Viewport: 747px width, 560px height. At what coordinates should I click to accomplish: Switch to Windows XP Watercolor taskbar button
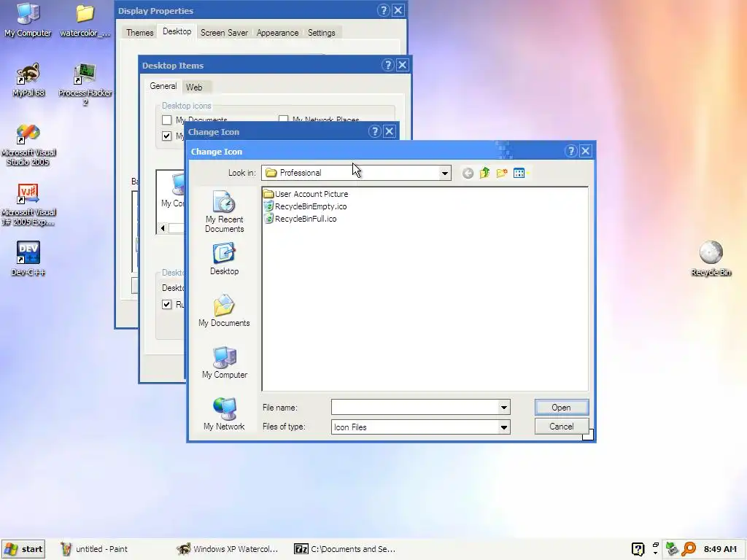228,549
